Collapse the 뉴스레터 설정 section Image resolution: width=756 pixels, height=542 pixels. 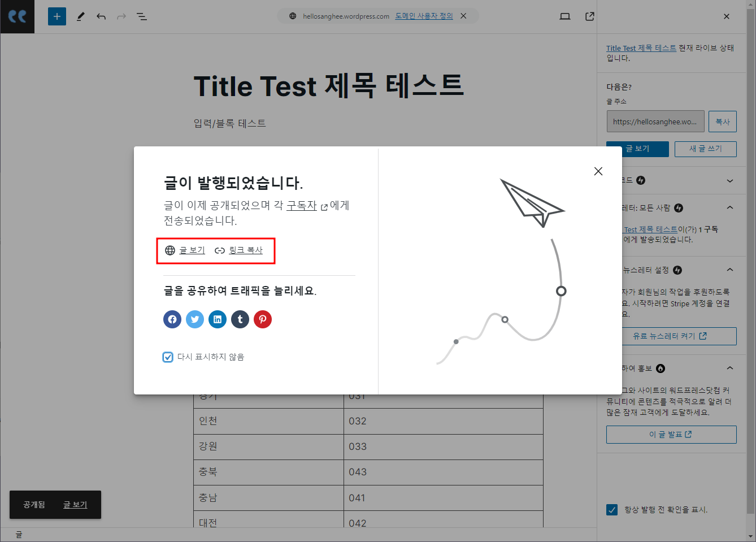[730, 270]
